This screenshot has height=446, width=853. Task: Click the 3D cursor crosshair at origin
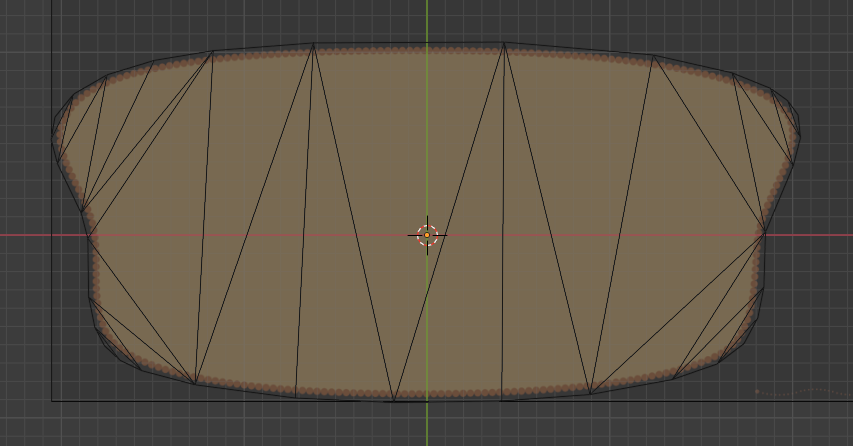click(x=427, y=236)
